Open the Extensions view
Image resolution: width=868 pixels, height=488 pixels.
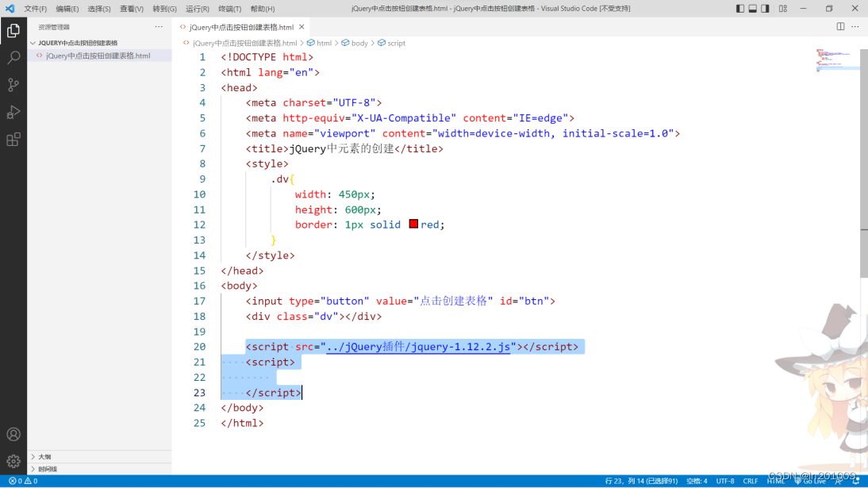(13, 139)
